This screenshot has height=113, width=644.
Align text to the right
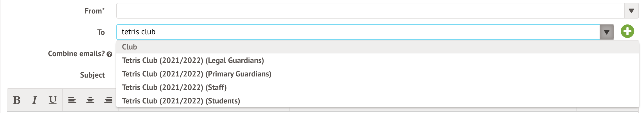[108, 100]
